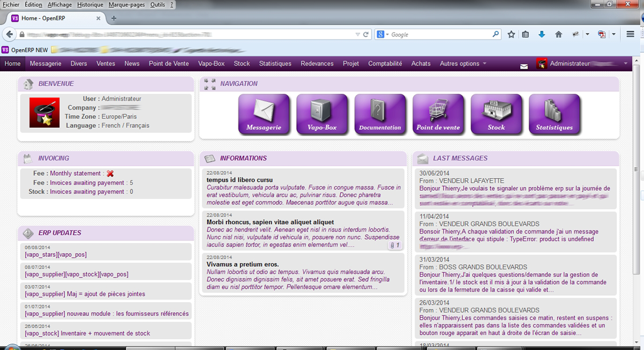Open the [vapo_supplier][vapo_stock][vapo_pos] update

click(76, 274)
